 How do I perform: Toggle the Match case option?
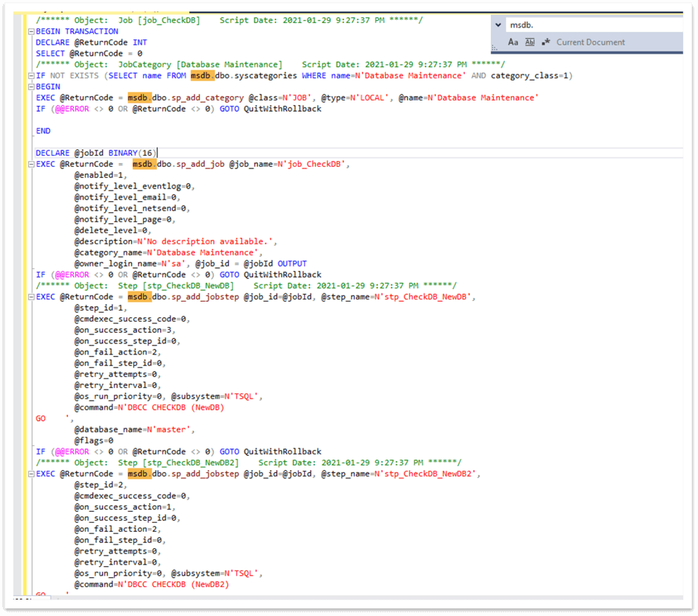(x=515, y=42)
